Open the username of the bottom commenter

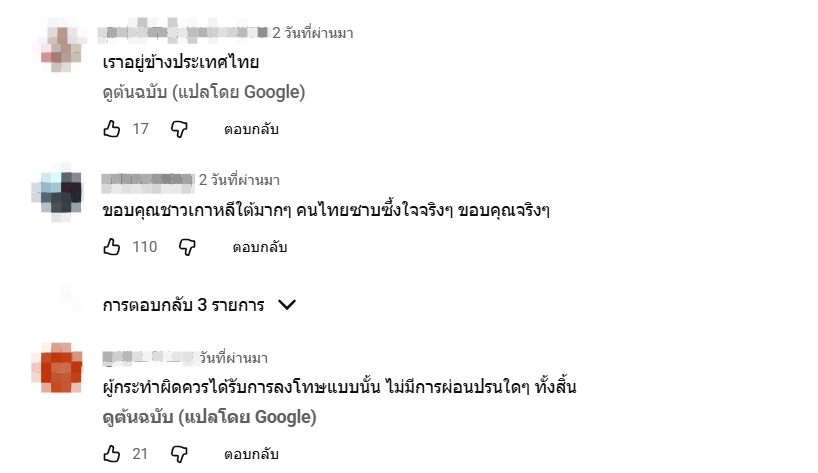(x=147, y=357)
